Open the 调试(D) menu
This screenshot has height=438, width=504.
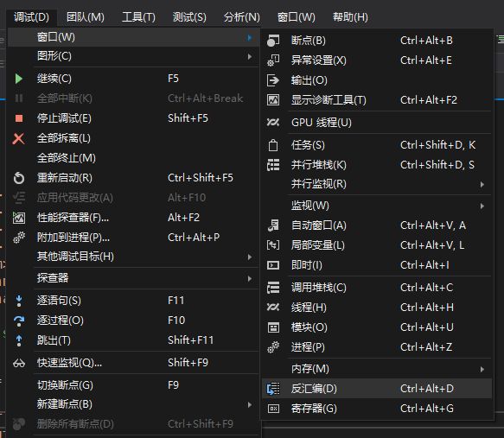(x=31, y=17)
